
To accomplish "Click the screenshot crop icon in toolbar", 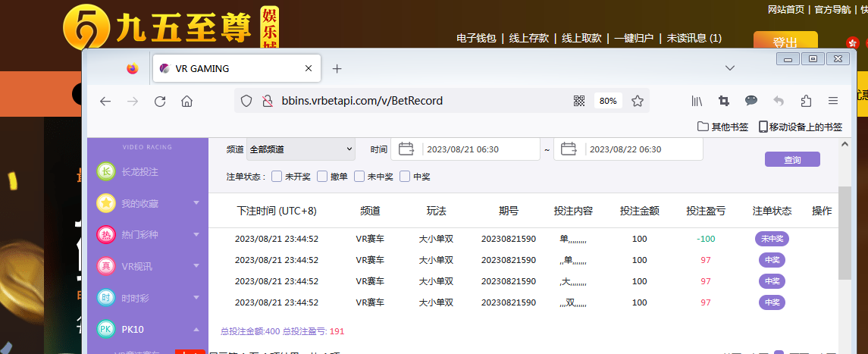I will click(723, 101).
